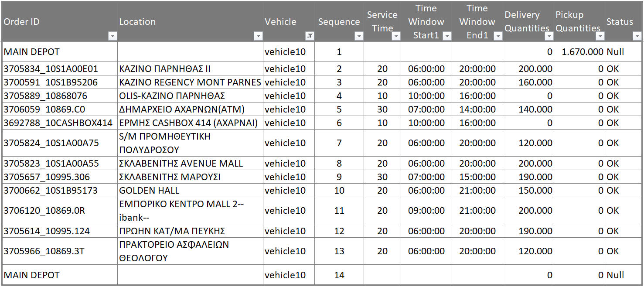Click the ΚΑΖΙΝΟ REGENCY MONT PARNES cell
The width and height of the screenshot is (644, 287).
(x=190, y=82)
